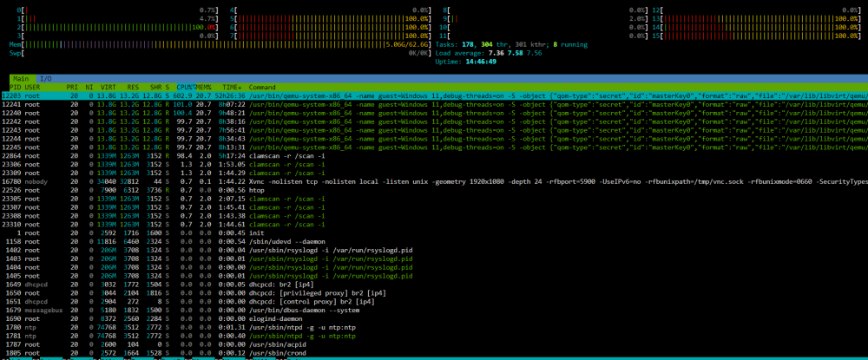This screenshot has height=360, width=868.
Task: Sort by the RES column header
Action: click(133, 88)
